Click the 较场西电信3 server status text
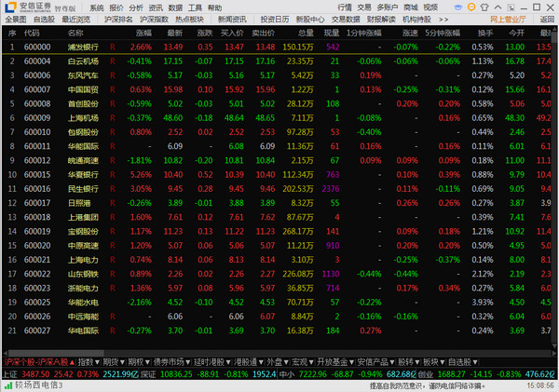The height and width of the screenshot is (392, 559). 39,385
